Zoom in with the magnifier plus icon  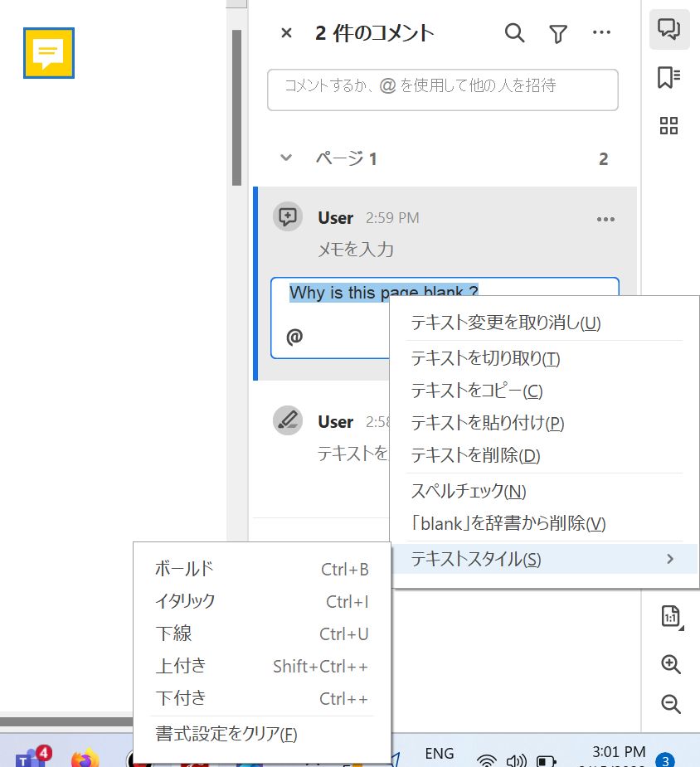click(668, 664)
